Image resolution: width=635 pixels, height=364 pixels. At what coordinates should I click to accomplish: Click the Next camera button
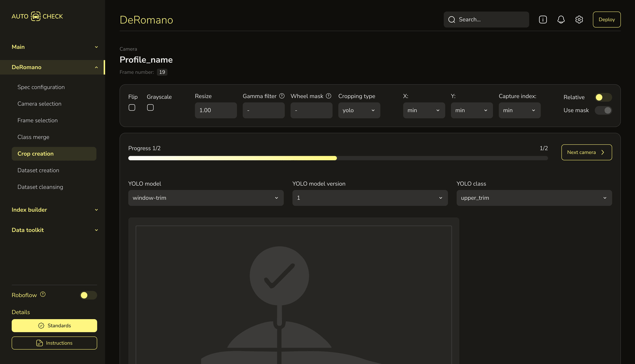pos(586,152)
